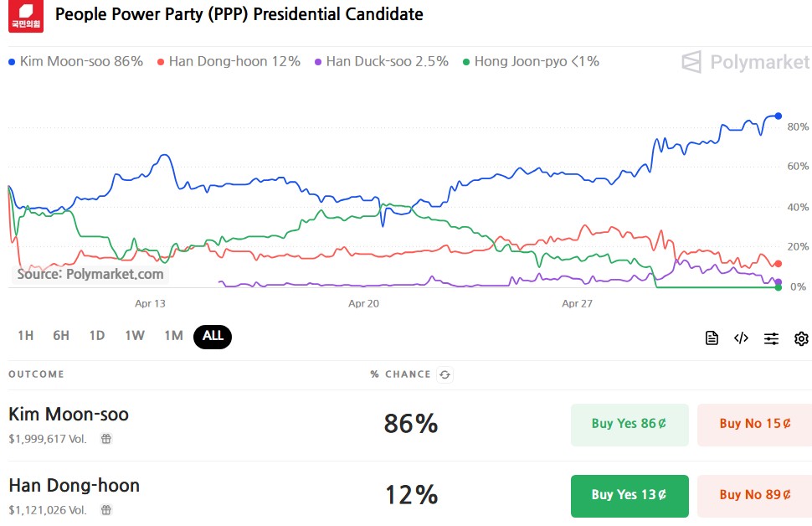The width and height of the screenshot is (812, 526).
Task: Click the refresh icon beside % CHANCE
Action: (x=445, y=375)
